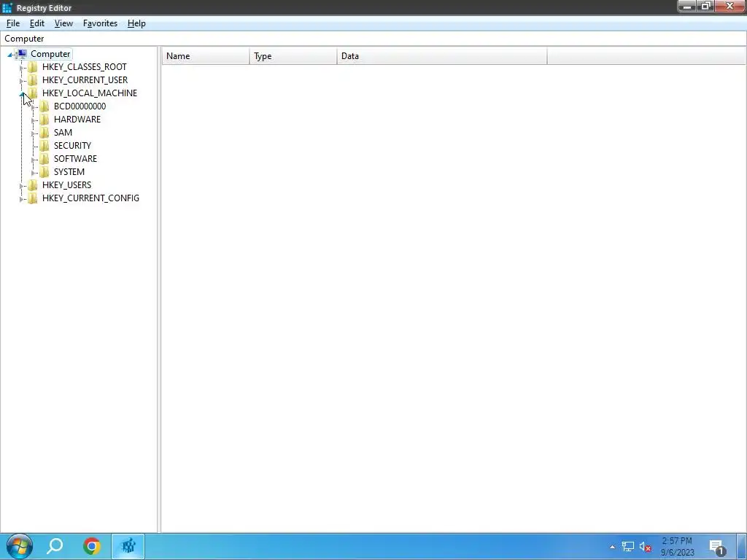The height and width of the screenshot is (560, 747).
Task: Select the SYSTEM key label
Action: click(x=69, y=172)
